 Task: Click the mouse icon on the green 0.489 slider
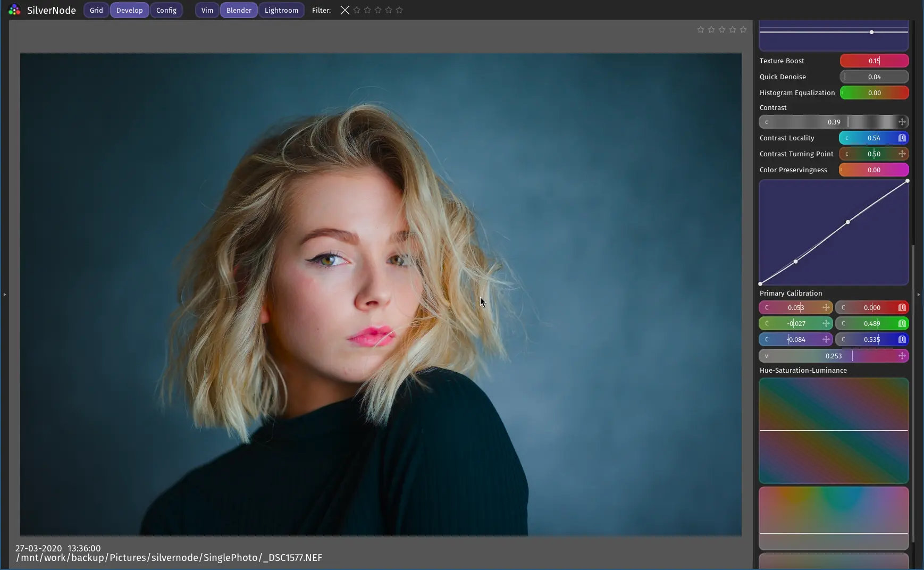902,324
